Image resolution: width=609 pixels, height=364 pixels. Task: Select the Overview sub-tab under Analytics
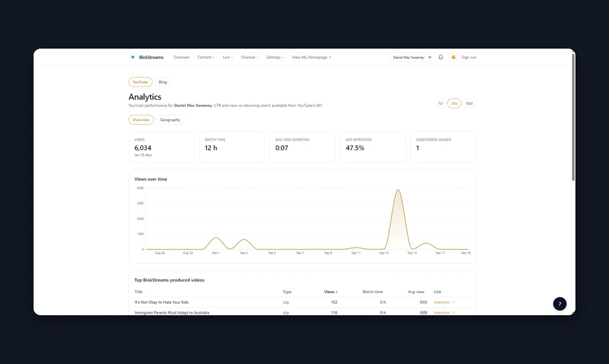[141, 120]
